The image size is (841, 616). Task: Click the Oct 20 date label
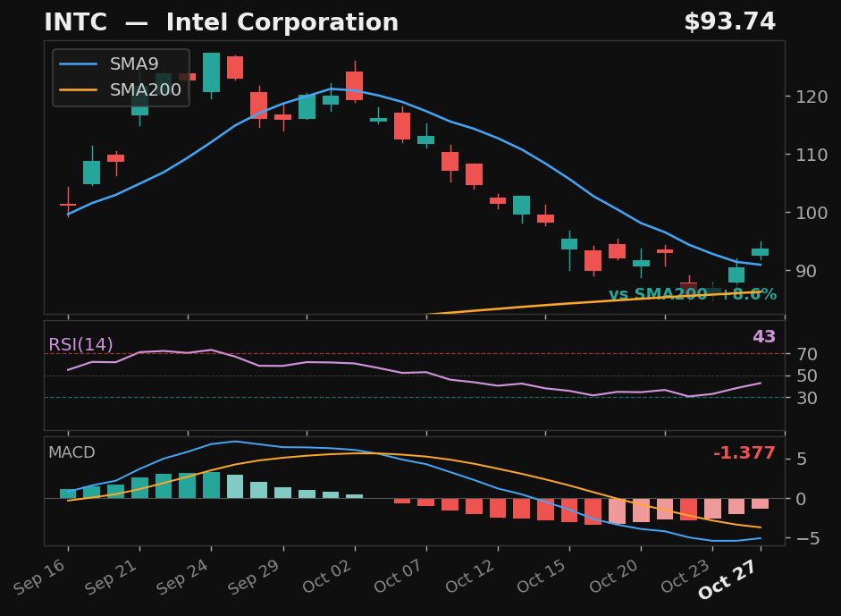coord(614,577)
